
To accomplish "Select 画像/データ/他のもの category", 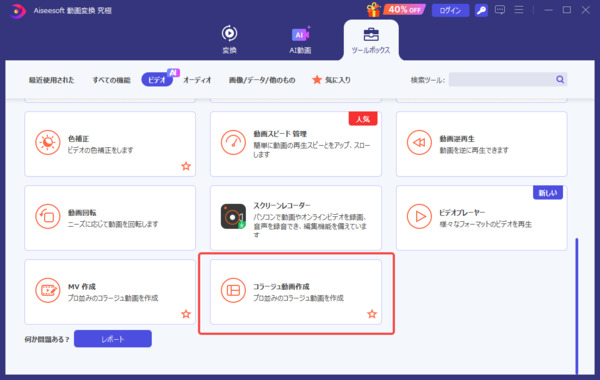I will (262, 80).
